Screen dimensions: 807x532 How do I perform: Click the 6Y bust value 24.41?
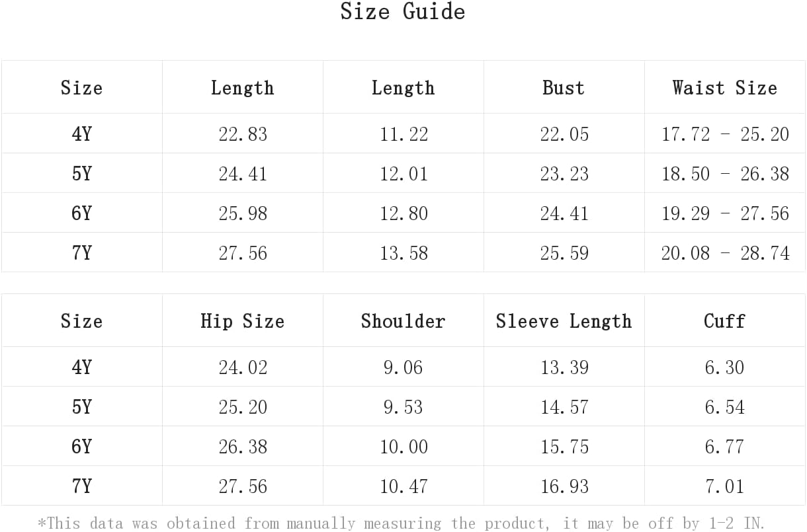coord(564,213)
